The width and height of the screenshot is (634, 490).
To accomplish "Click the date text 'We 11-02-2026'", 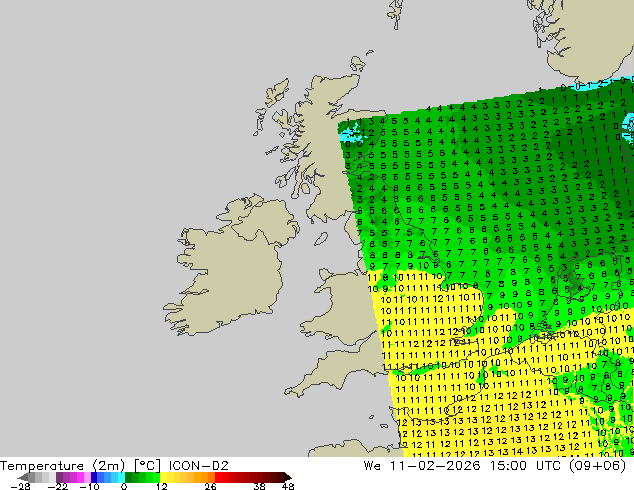I will pyautogui.click(x=422, y=466).
